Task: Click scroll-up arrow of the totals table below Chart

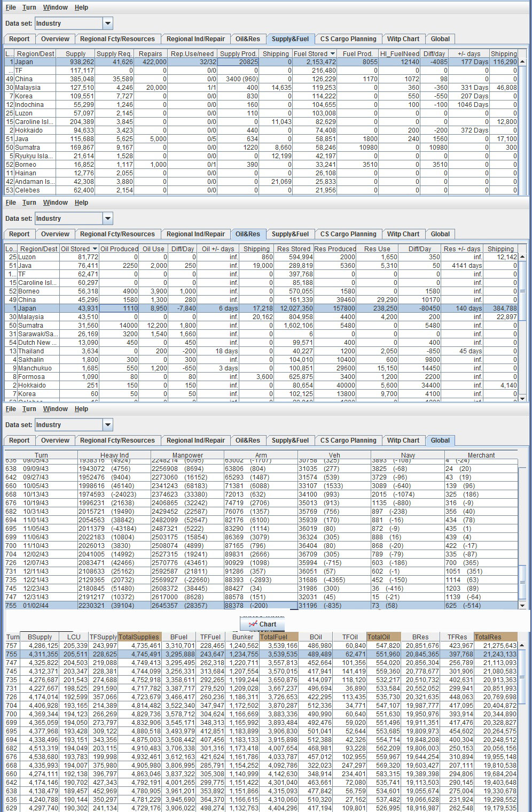Action: (522, 645)
